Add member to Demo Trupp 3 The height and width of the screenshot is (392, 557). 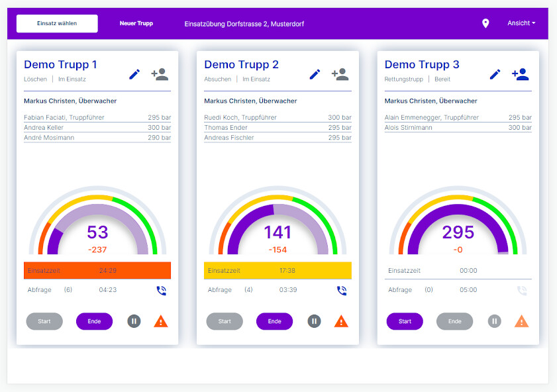pyautogui.click(x=520, y=74)
